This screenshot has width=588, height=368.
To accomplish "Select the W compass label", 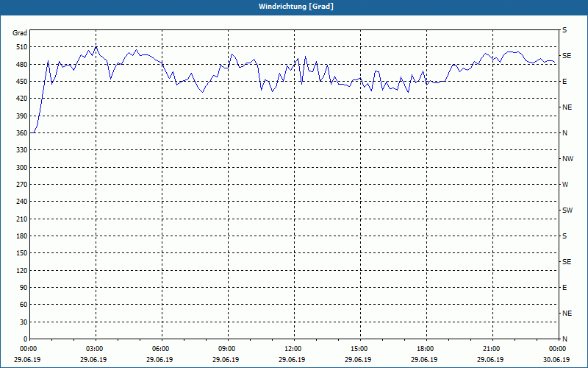I will 565,185.
